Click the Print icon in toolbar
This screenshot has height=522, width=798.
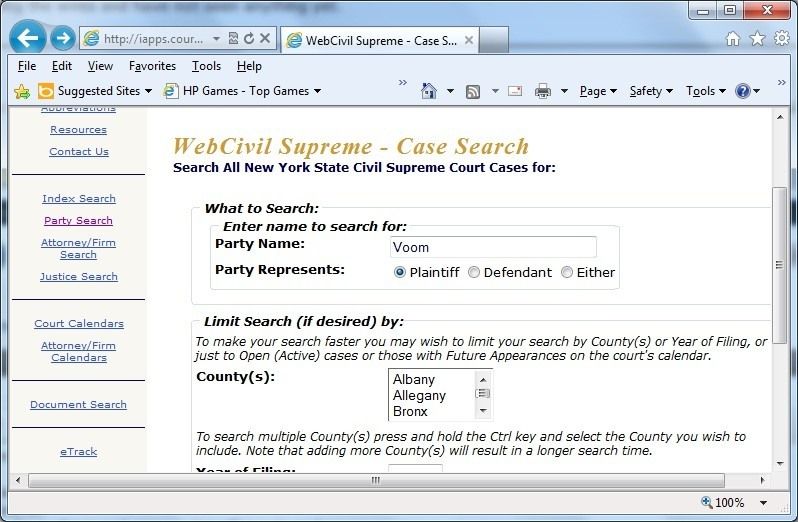pos(542,91)
